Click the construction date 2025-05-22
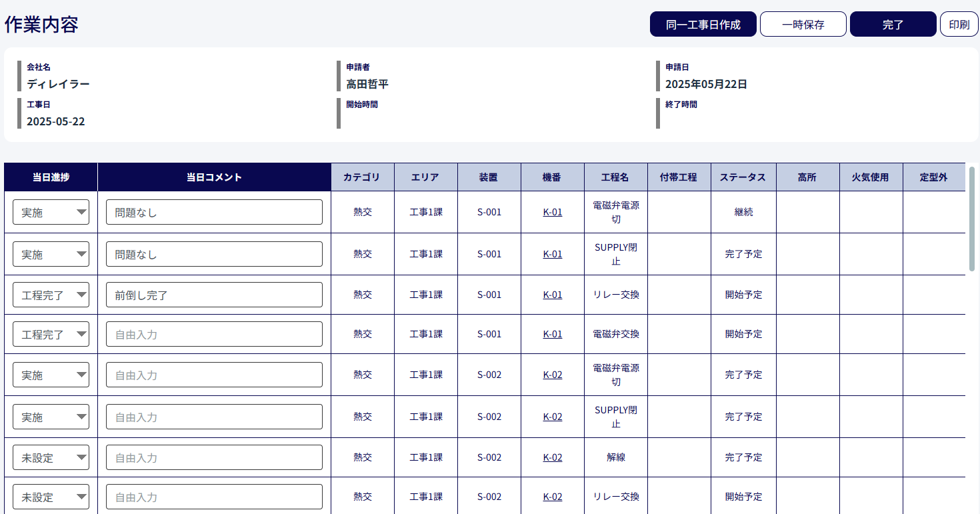The height and width of the screenshot is (514, 980). click(55, 121)
